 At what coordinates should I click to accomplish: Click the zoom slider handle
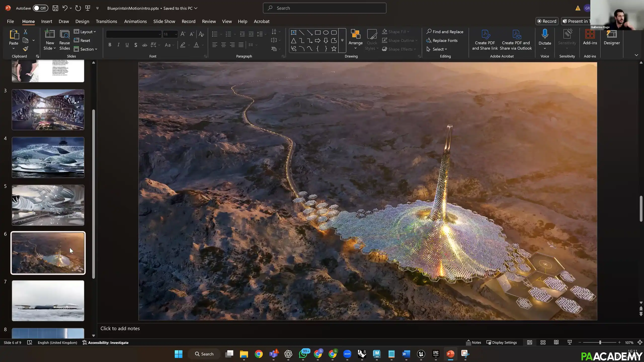point(600,342)
